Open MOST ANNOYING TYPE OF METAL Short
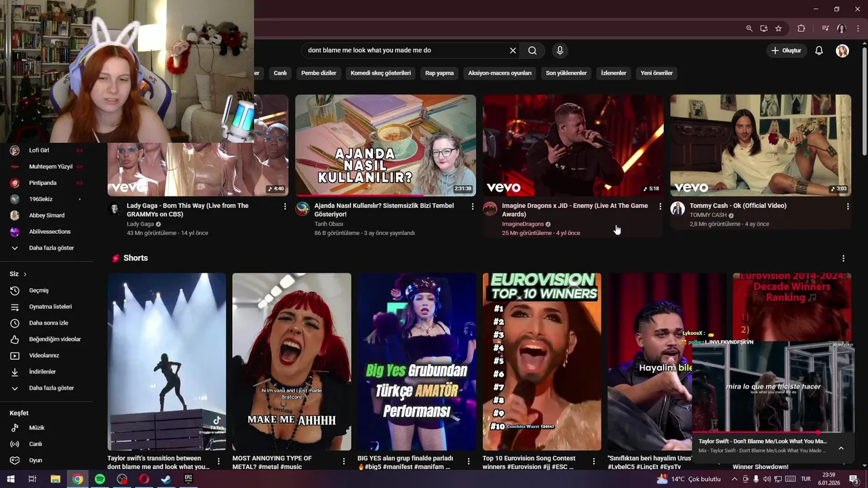868x488 pixels. pos(292,362)
